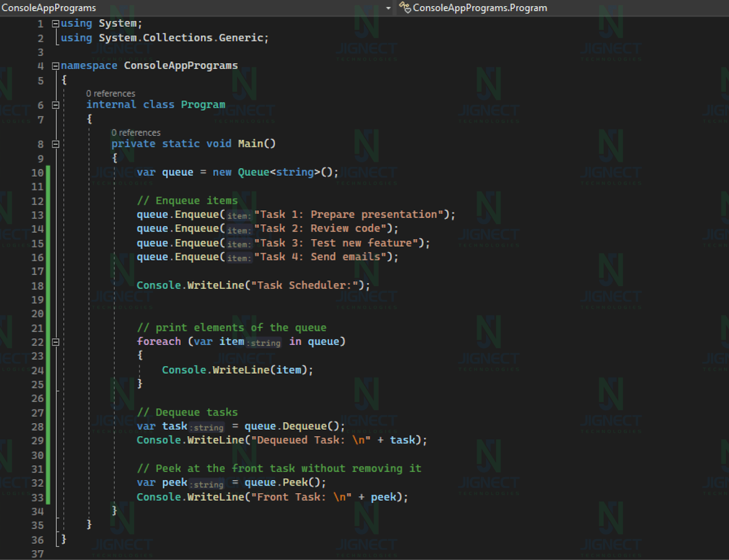Click the 'internal' keyword of class Program

tap(111, 105)
